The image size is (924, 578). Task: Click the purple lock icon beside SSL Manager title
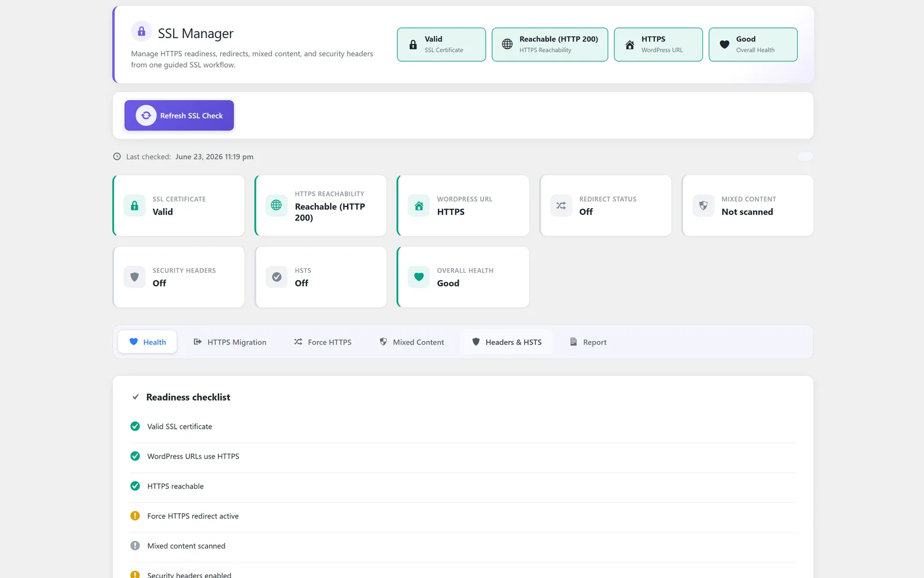coord(141,31)
